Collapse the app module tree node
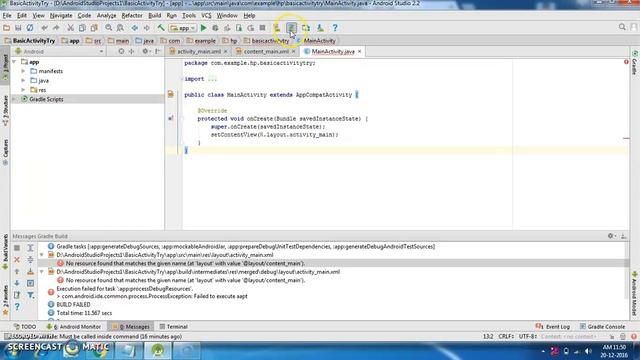 click(15, 62)
